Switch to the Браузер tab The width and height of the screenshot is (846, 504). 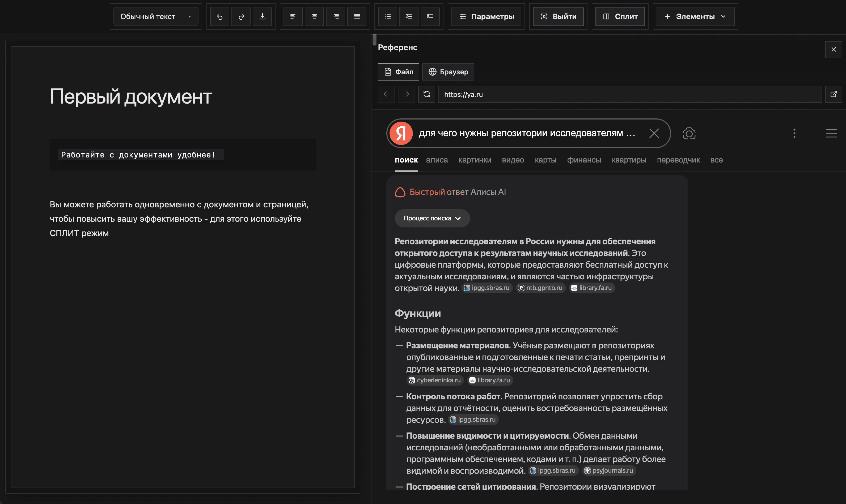tap(448, 72)
